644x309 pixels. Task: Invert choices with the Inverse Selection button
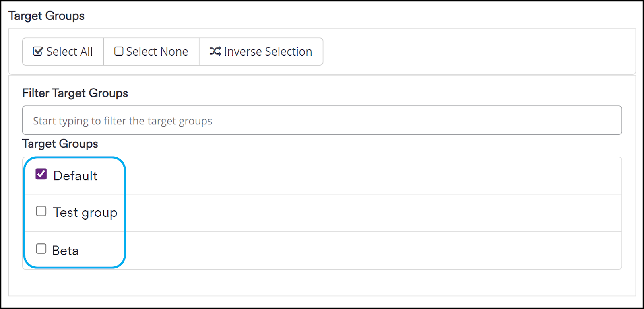coord(261,51)
